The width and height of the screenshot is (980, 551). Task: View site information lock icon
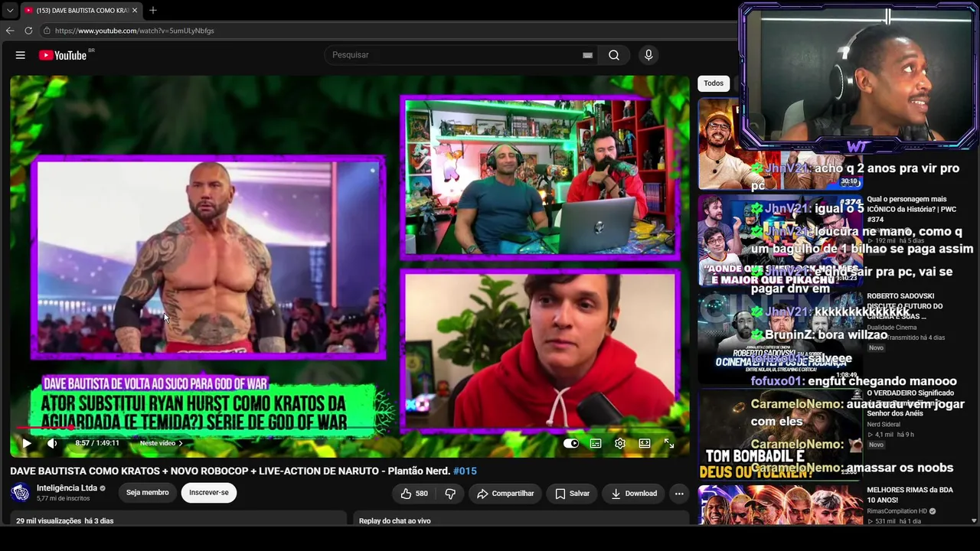[47, 31]
